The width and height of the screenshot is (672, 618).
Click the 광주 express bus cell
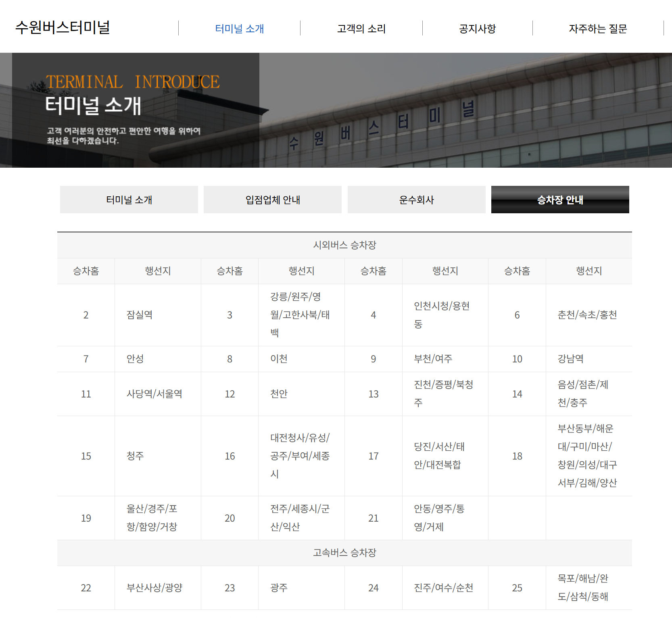point(279,588)
